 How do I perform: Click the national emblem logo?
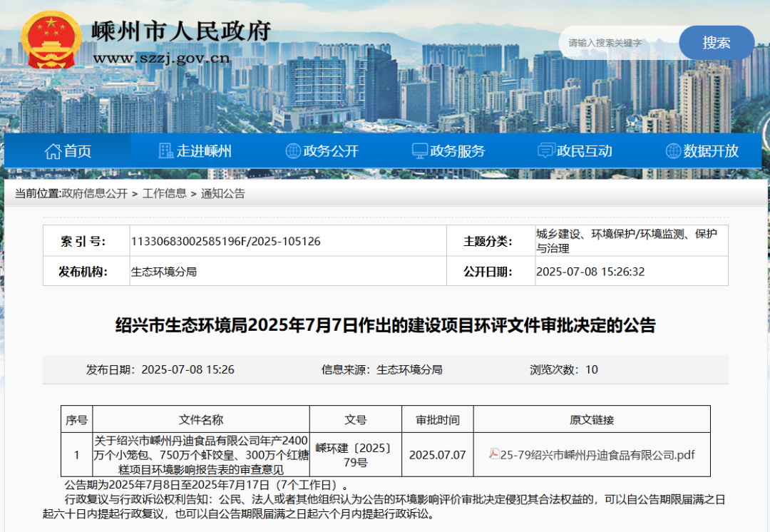coord(51,41)
